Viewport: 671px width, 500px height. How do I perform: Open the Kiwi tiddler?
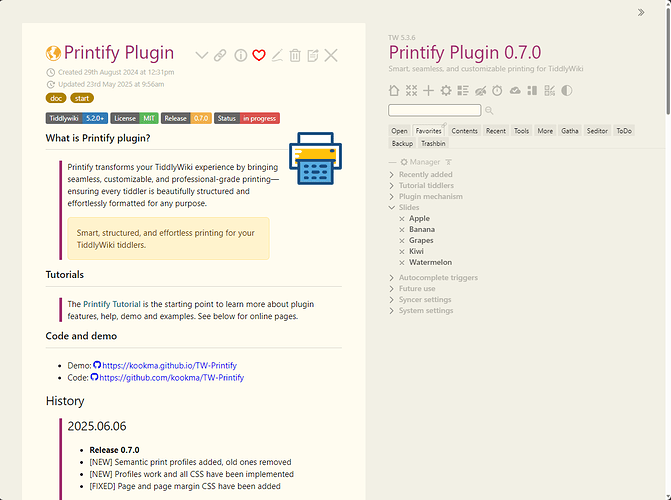(416, 251)
